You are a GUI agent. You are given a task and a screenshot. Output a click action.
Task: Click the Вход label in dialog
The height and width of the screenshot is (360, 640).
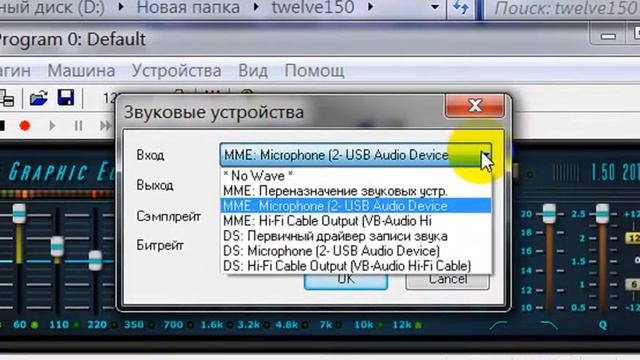150,156
